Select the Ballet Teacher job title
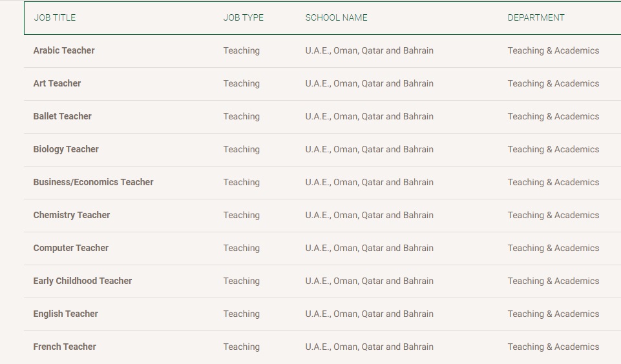621x364 pixels. (x=62, y=116)
